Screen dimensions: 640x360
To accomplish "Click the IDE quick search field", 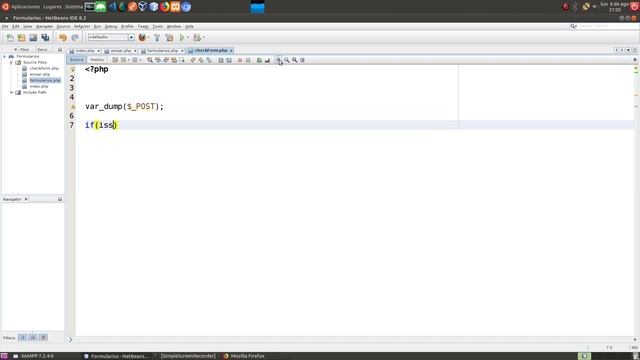I will pos(606,26).
